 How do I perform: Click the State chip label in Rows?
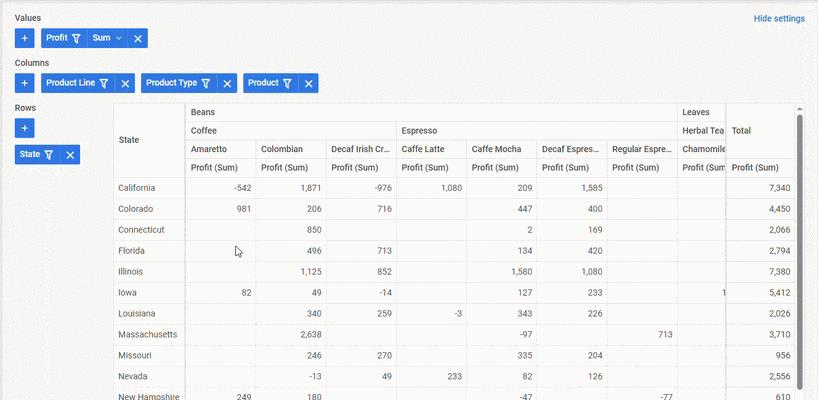(x=30, y=154)
